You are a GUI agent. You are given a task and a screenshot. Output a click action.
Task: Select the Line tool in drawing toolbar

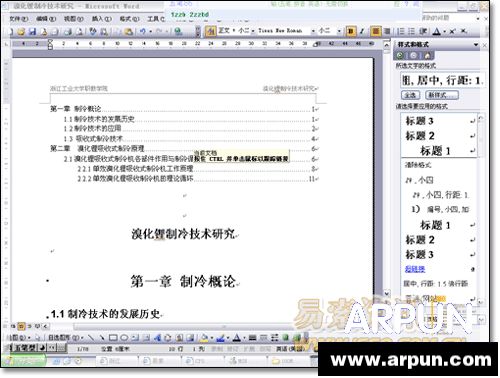[x=91, y=337]
